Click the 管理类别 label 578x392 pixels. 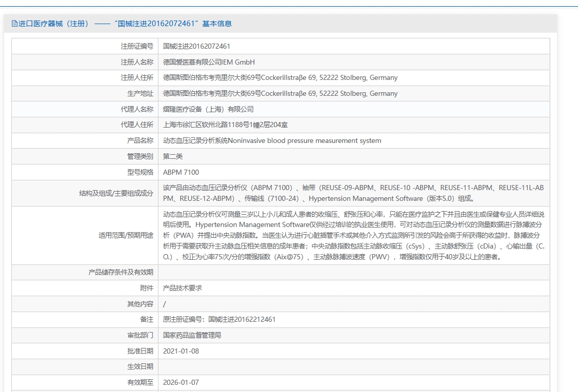click(140, 157)
